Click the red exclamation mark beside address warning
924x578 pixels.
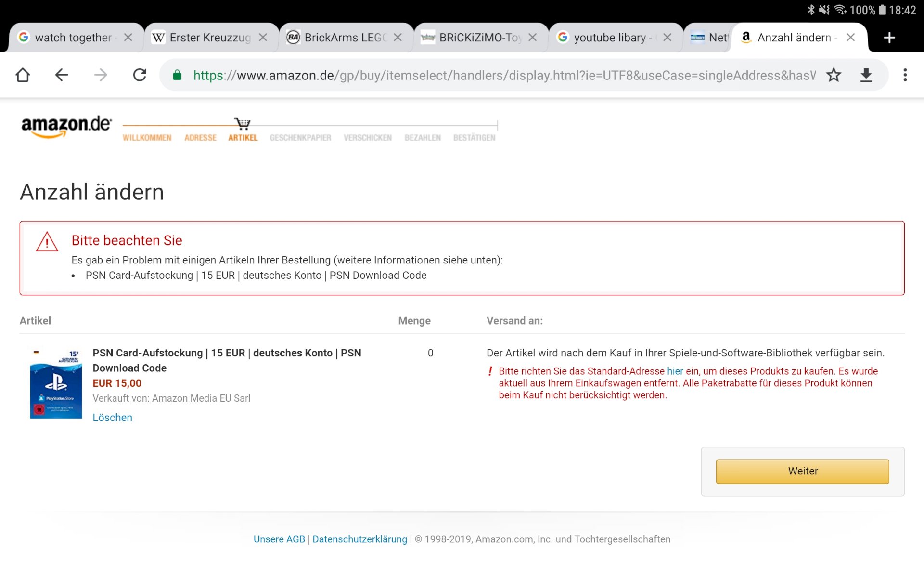coord(490,371)
